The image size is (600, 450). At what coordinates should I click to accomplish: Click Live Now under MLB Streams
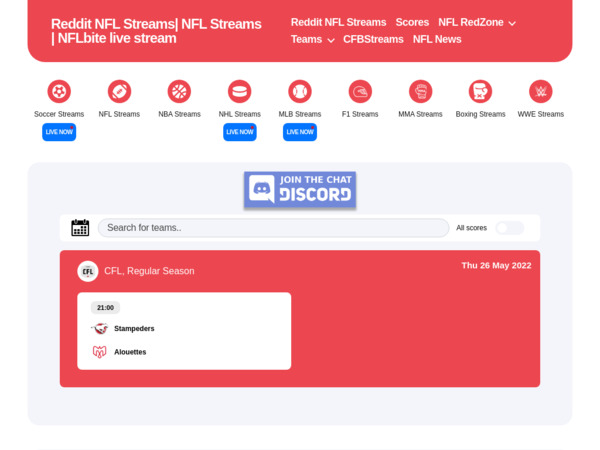[300, 132]
